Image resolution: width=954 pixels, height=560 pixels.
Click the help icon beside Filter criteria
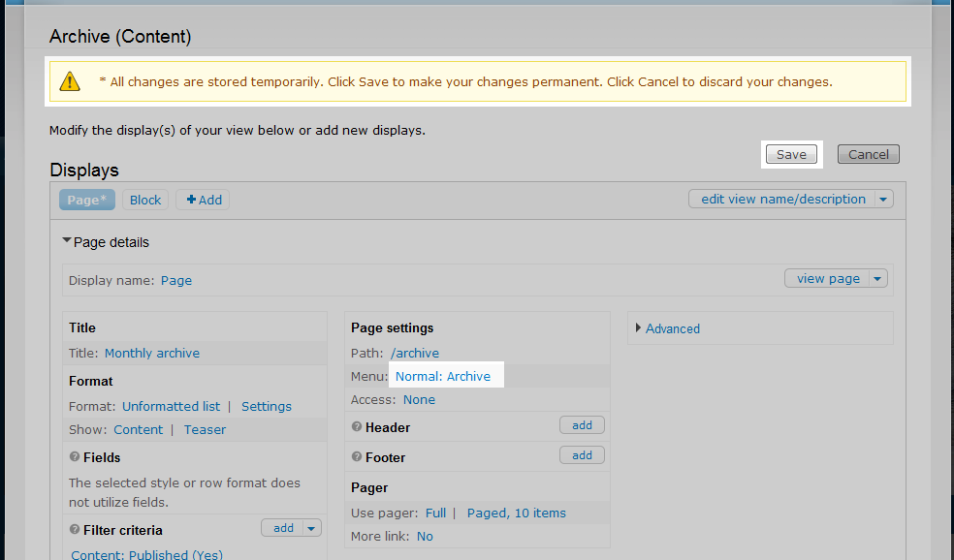pyautogui.click(x=75, y=530)
